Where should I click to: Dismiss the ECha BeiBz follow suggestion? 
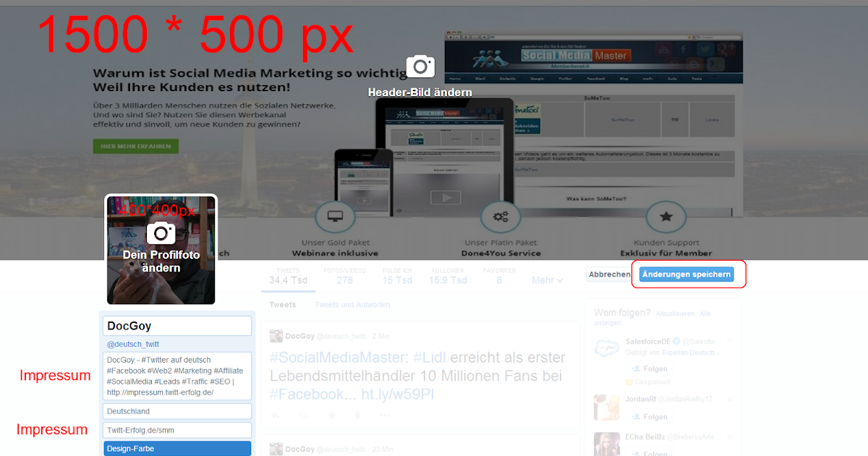tap(730, 437)
